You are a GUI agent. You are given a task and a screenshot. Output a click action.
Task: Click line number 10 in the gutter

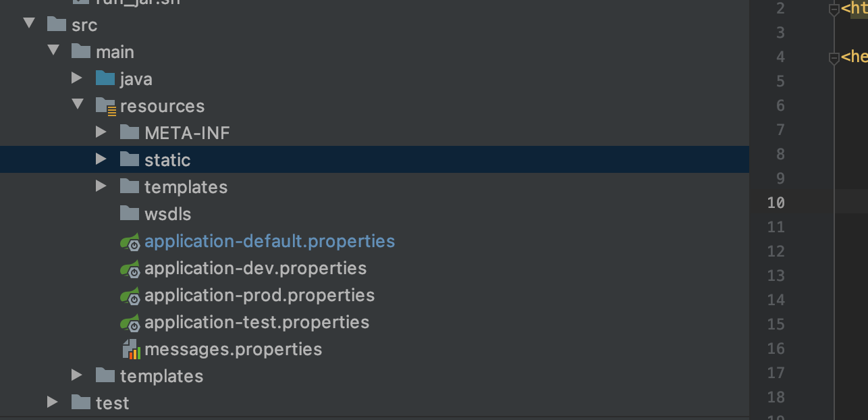pyautogui.click(x=776, y=203)
